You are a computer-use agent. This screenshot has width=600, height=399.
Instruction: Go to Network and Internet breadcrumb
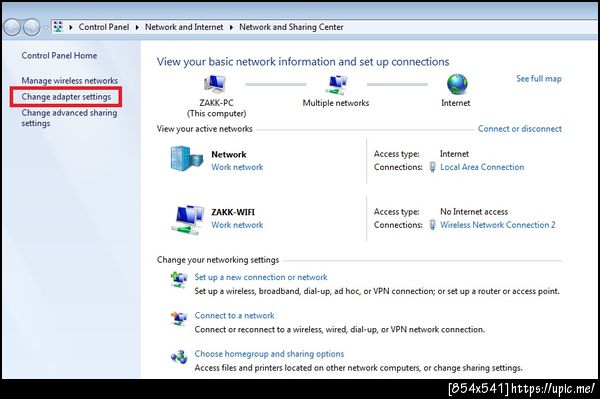[x=184, y=27]
